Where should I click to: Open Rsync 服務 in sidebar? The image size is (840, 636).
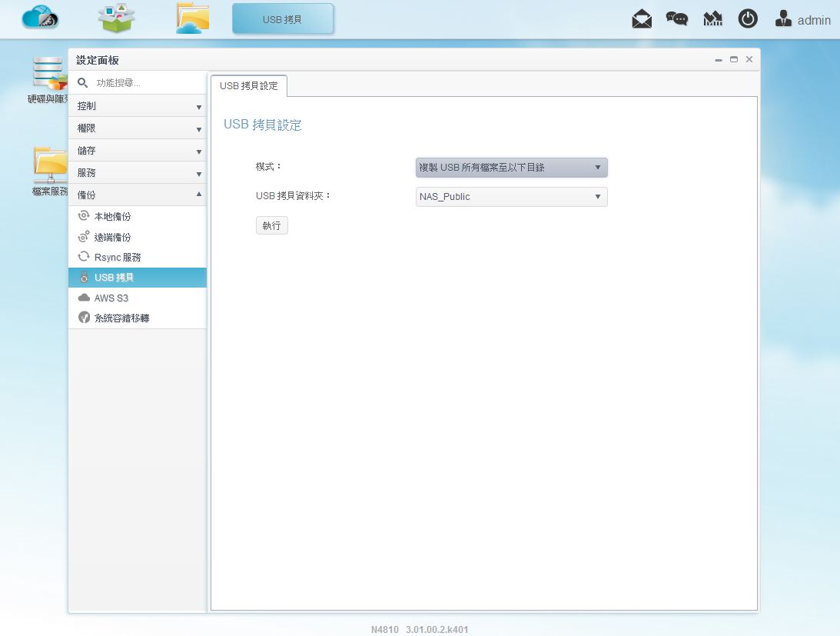coord(138,258)
